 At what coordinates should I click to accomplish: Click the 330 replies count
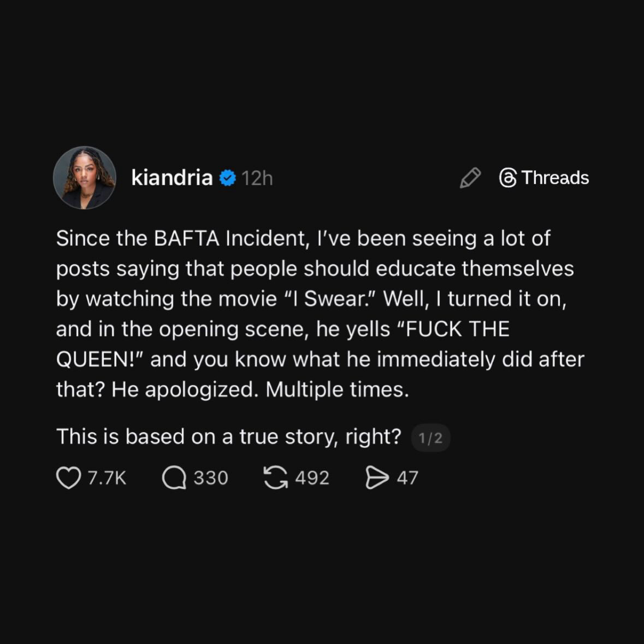tap(211, 478)
